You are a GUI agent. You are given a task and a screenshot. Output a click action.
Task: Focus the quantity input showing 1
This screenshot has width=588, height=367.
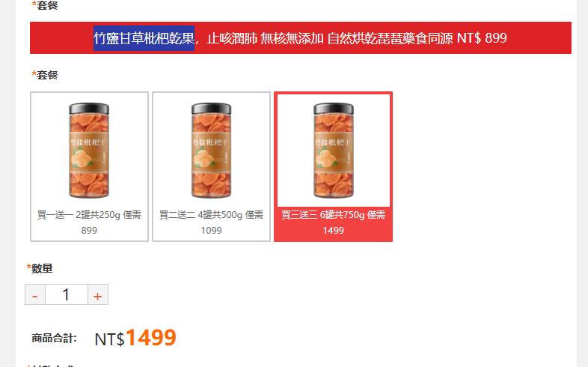(x=67, y=294)
